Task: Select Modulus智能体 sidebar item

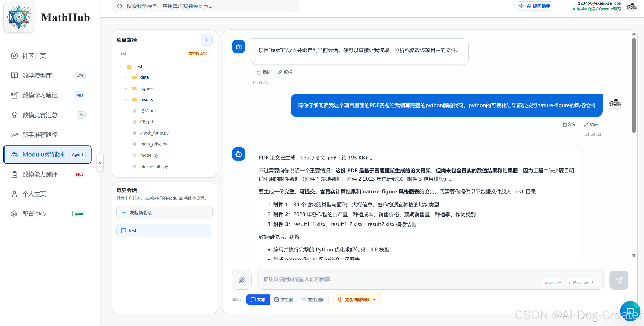Action: point(48,154)
